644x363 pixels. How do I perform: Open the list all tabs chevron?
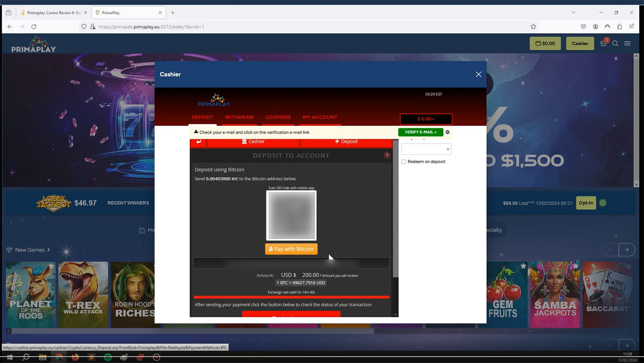point(574,12)
